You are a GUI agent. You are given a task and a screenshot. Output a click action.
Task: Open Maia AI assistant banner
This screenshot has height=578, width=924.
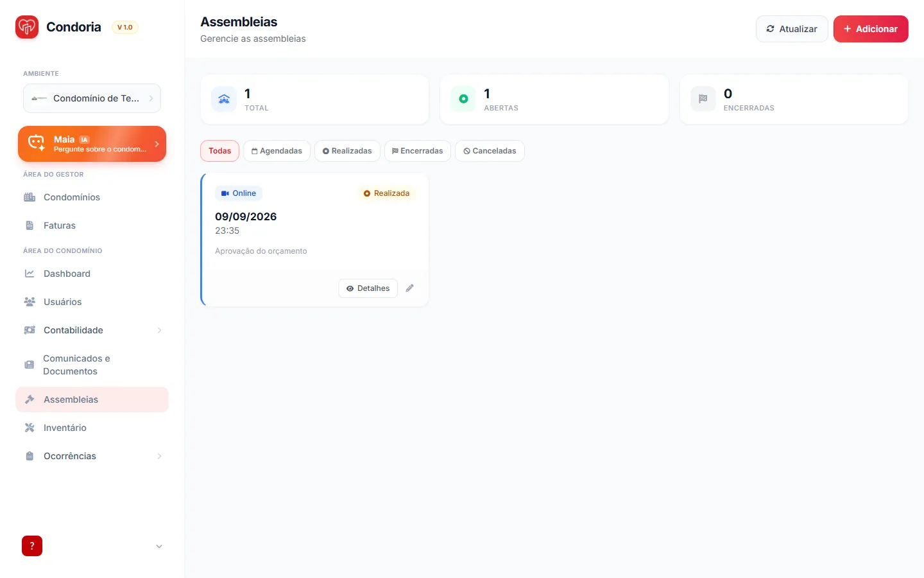click(92, 144)
